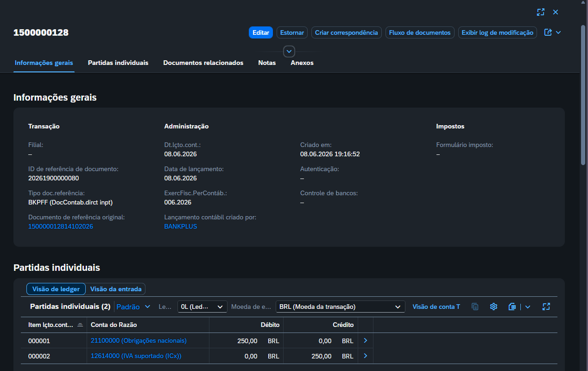Click the share/export icon in header

(x=548, y=32)
